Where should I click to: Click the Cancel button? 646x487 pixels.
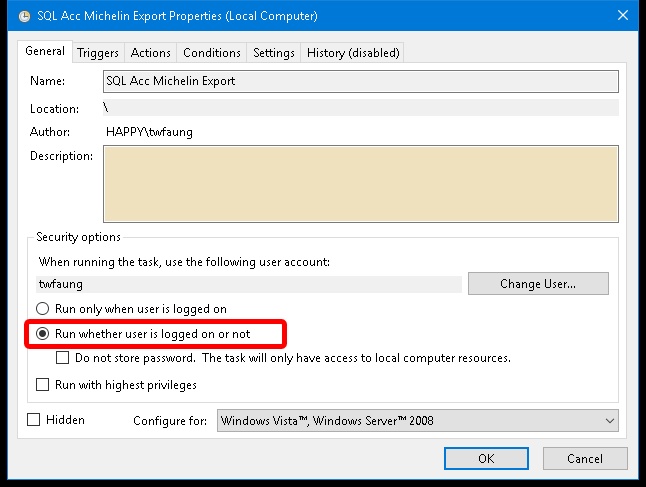point(584,459)
